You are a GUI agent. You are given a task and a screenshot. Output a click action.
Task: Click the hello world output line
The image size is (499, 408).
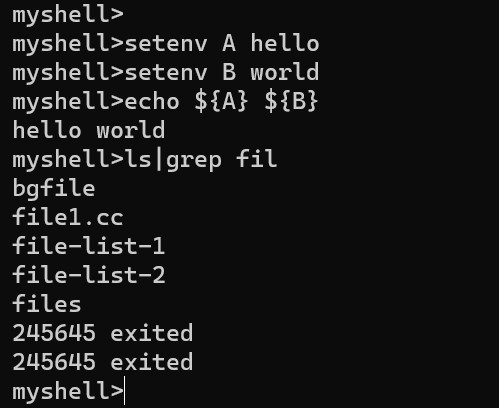[89, 130]
